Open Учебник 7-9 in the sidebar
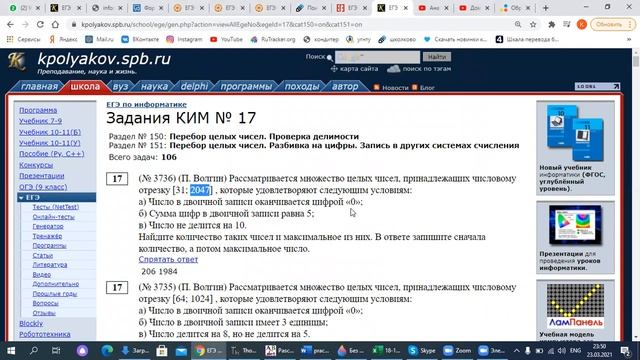Image resolution: width=640 pixels, height=360 pixels. 40,121
